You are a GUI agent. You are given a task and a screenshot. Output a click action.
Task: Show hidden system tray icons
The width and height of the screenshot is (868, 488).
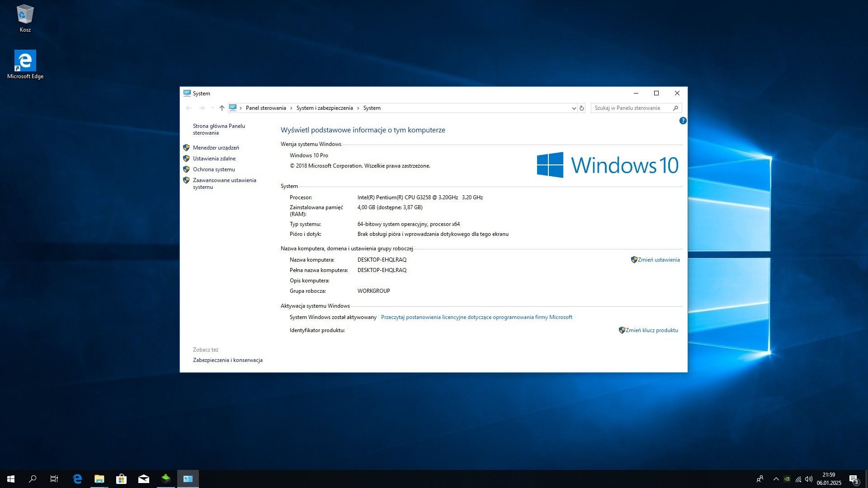click(x=776, y=479)
